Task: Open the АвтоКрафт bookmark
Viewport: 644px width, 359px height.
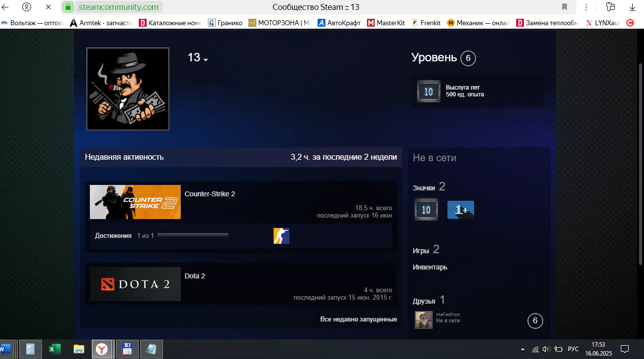Action: [x=339, y=23]
